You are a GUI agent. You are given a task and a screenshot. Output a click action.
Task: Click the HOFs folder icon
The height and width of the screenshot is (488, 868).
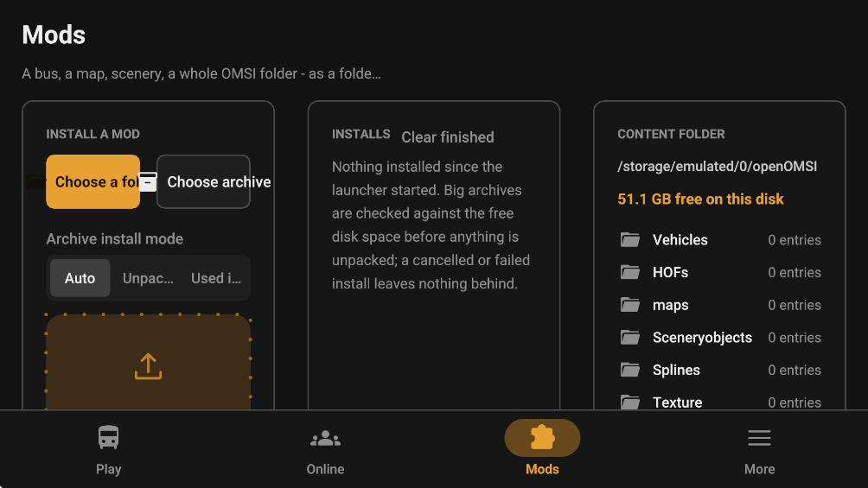click(630, 272)
